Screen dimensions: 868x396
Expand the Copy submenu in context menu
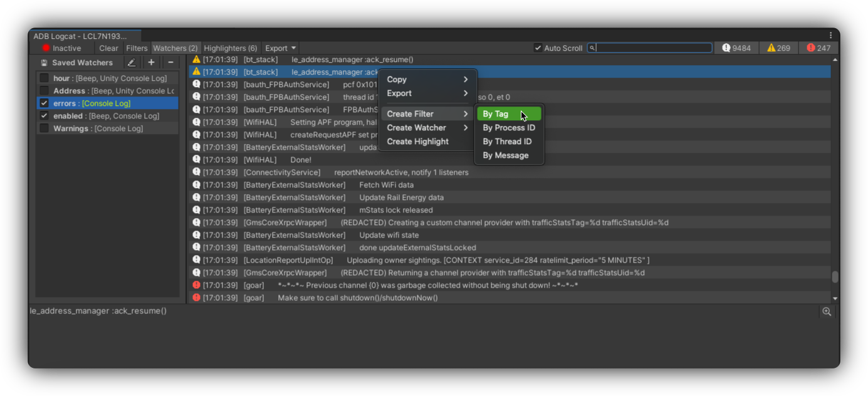point(427,80)
